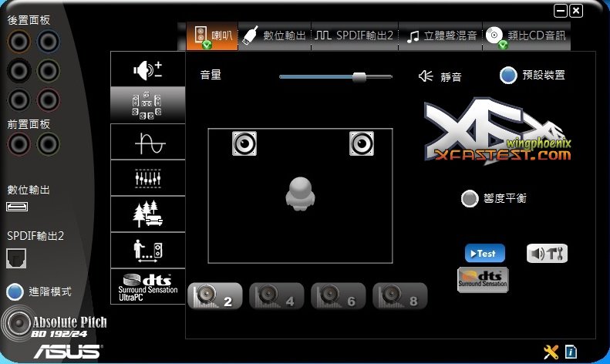This screenshot has height=364, width=610.
Task: Play the speaker Test sound
Action: (485, 254)
